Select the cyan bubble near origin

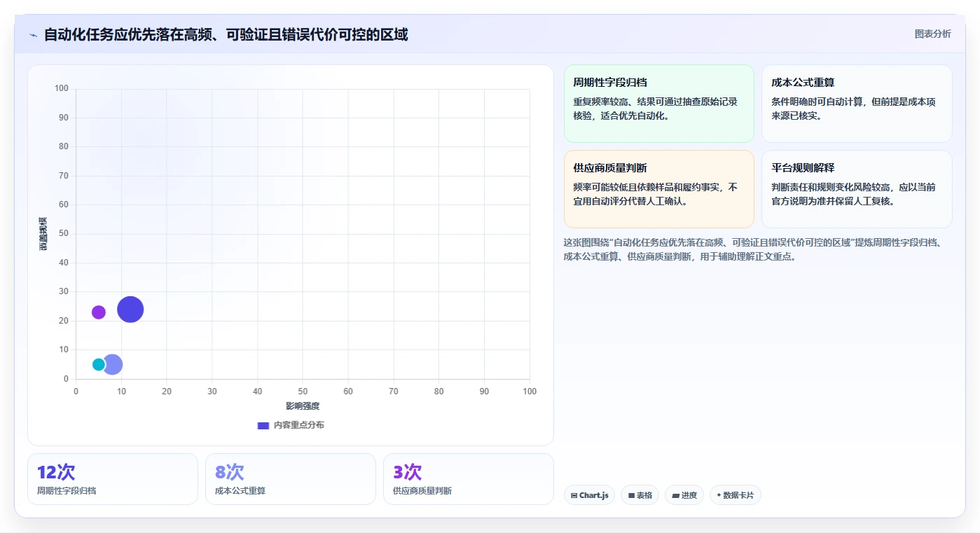(99, 364)
